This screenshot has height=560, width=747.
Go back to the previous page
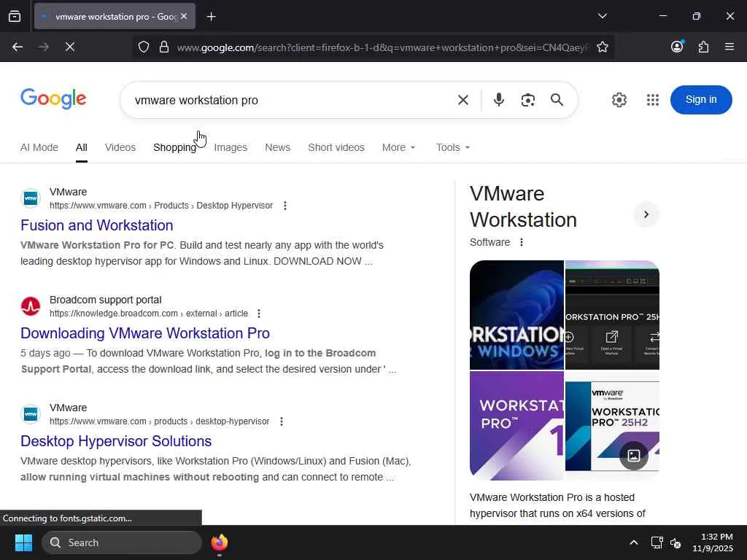pos(18,47)
